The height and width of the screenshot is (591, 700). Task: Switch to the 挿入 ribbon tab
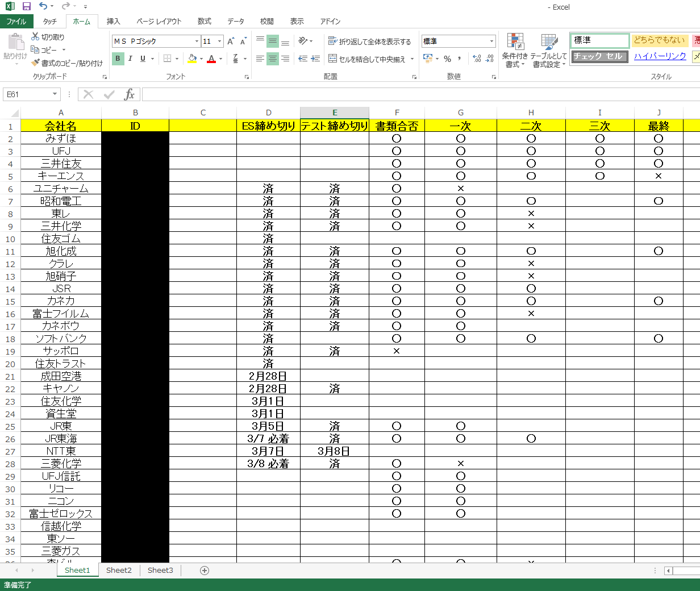(x=113, y=21)
